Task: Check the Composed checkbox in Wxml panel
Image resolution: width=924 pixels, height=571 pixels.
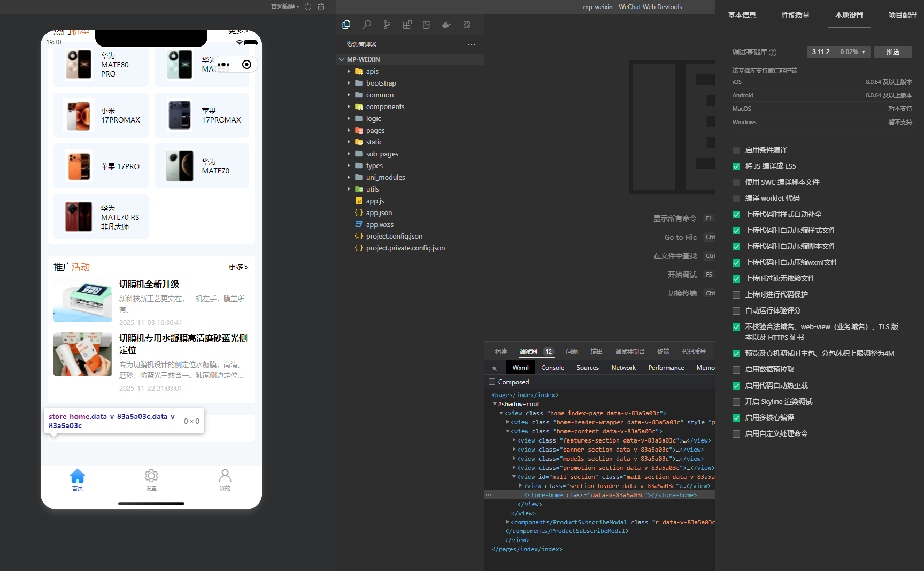Action: 492,382
